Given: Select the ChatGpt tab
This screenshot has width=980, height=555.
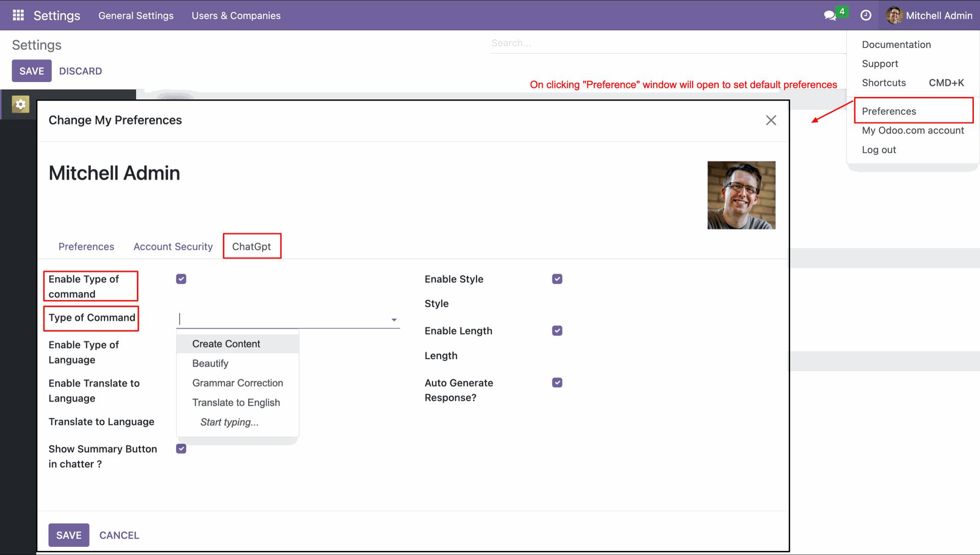Looking at the screenshot, I should pos(252,247).
